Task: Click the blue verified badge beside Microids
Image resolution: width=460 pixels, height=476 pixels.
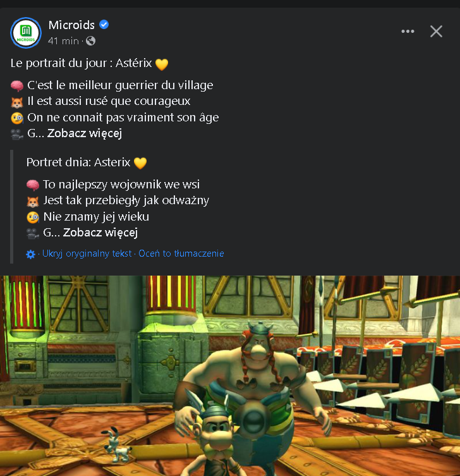Action: point(104,25)
